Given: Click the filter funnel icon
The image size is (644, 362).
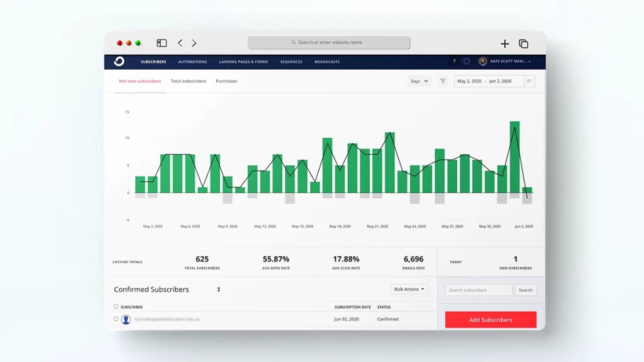Looking at the screenshot, I should point(443,81).
